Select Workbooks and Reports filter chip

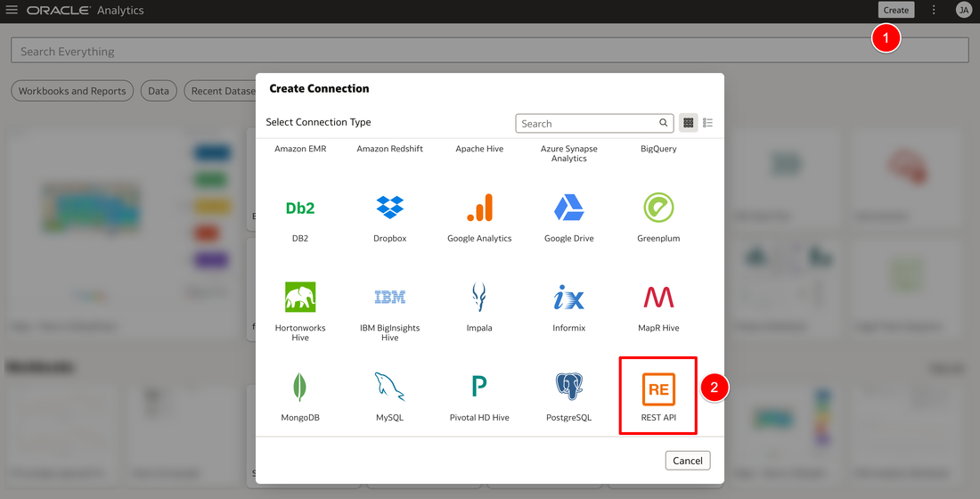coord(72,91)
